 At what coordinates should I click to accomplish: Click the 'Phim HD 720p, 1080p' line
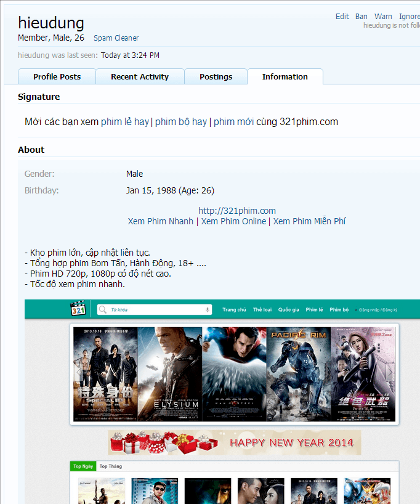[x=98, y=274]
